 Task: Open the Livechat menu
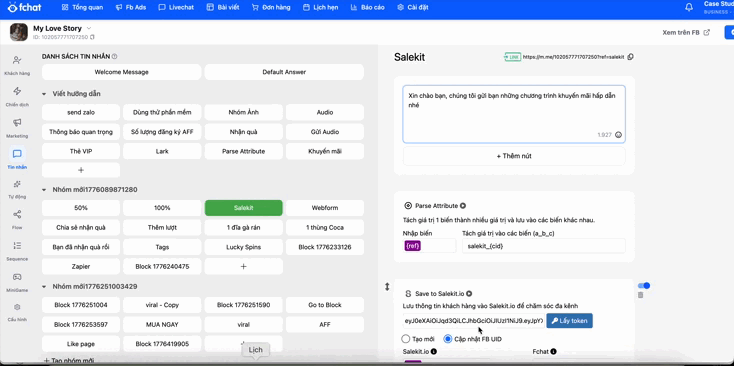pos(176,7)
